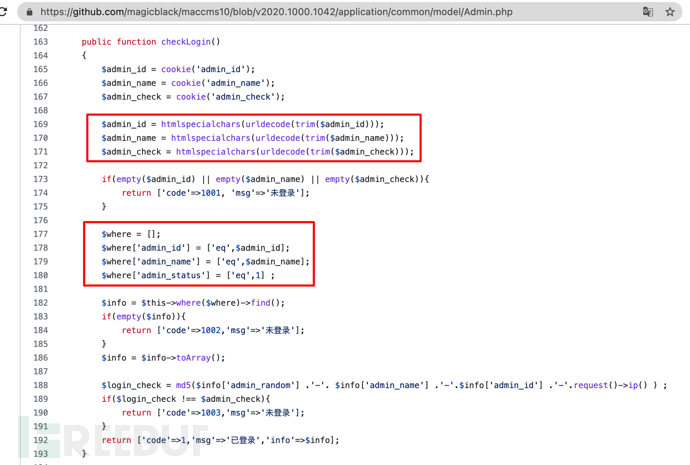Bookmark this page with star icon
Viewport: 690px width, 465px height.
click(x=670, y=12)
